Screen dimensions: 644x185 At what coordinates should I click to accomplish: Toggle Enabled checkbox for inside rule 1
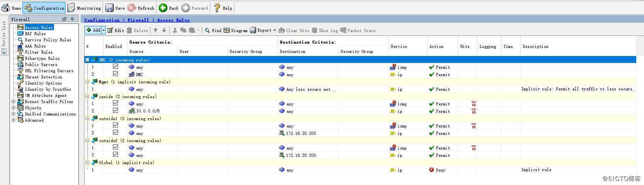[x=115, y=103]
